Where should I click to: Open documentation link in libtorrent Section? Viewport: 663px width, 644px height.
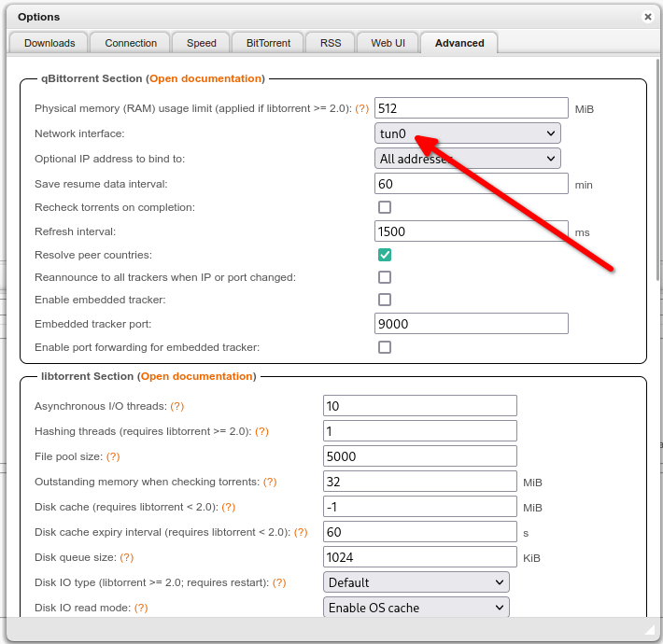[x=197, y=376]
